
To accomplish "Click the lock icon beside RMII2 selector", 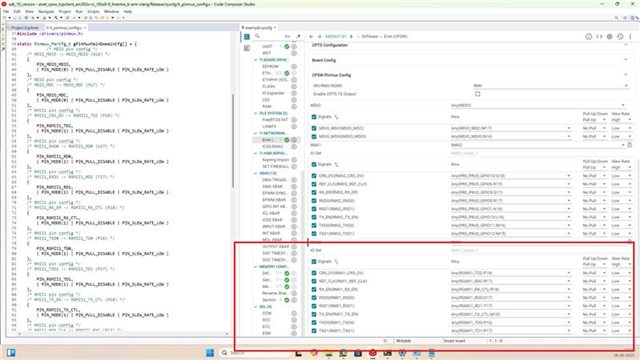I will coord(630,145).
